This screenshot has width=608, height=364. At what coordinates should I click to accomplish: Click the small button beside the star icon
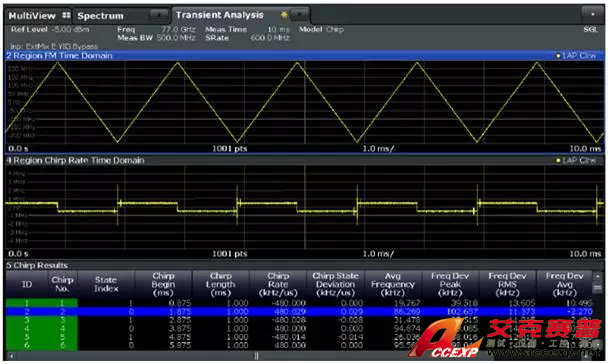pyautogui.click(x=299, y=15)
